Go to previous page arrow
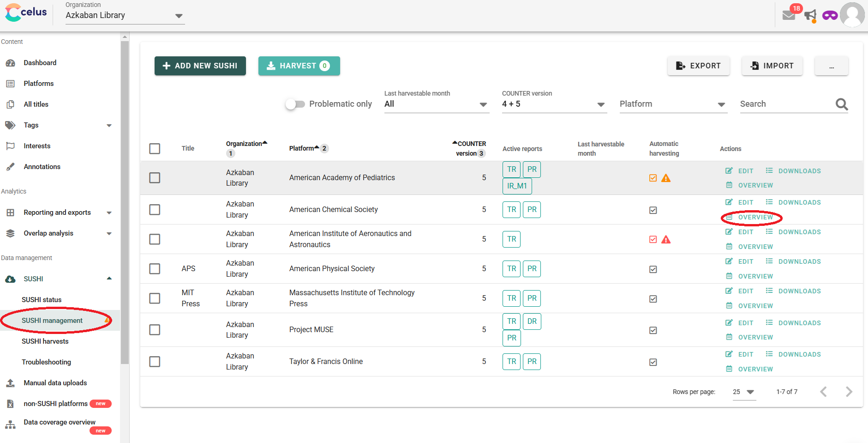Screen dimensions: 868x443 [x=824, y=392]
